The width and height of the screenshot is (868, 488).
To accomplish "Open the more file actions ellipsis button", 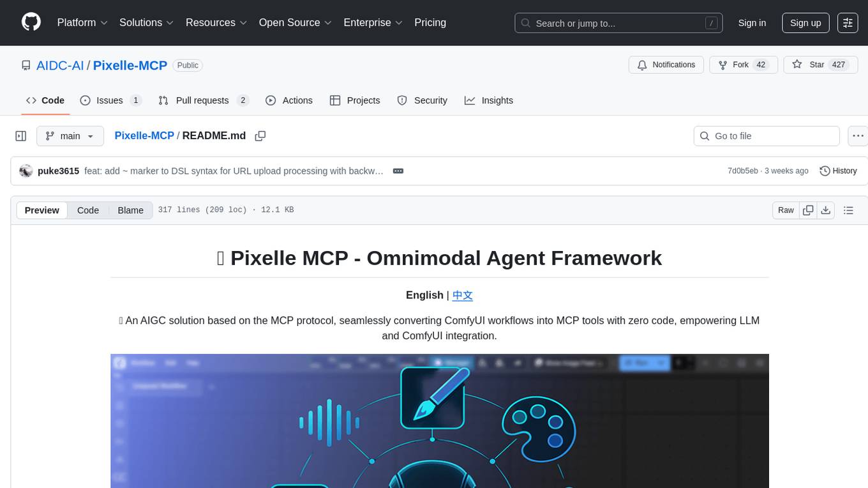I will [x=858, y=136].
